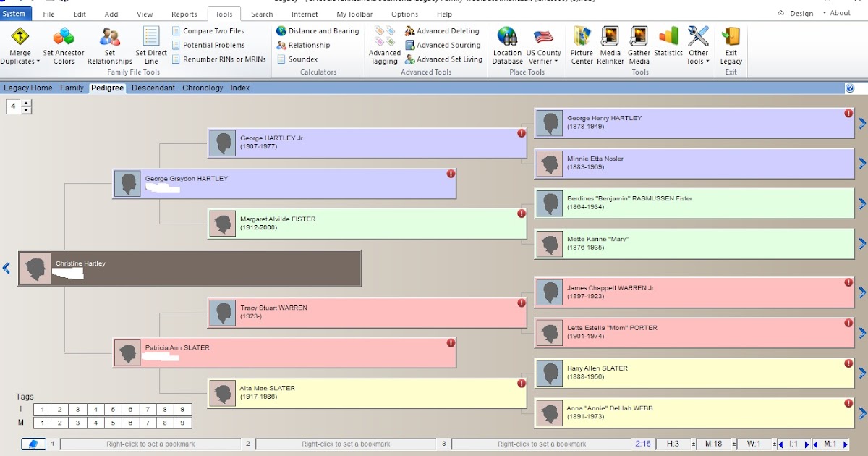The image size is (868, 456).
Task: Toggle tag 9 in the M tags row
Action: pos(182,422)
